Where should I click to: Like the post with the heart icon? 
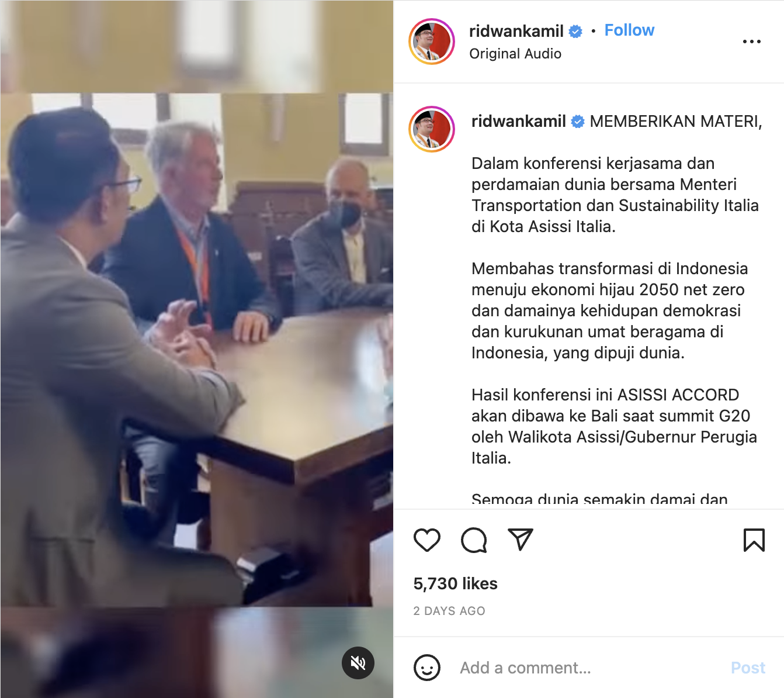[427, 540]
